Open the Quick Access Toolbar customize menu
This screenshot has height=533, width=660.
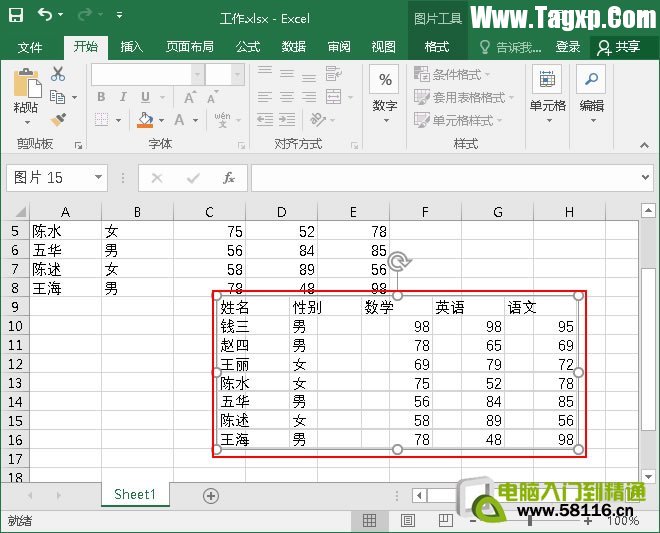(x=120, y=16)
